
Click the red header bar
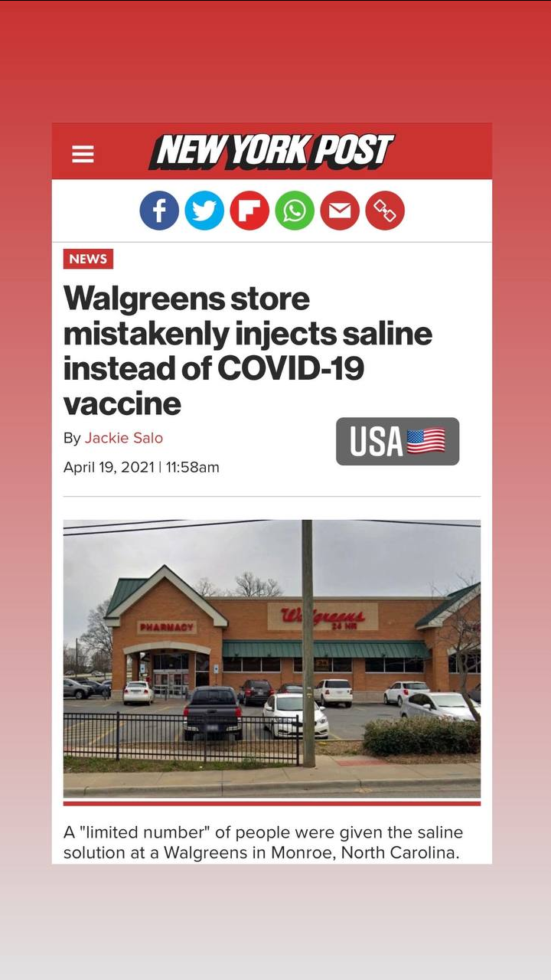272,151
